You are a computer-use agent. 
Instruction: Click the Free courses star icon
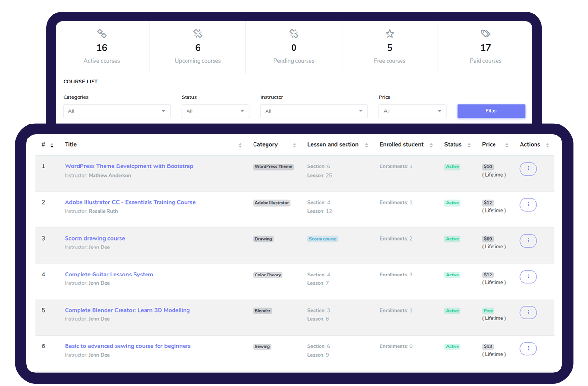tap(390, 34)
